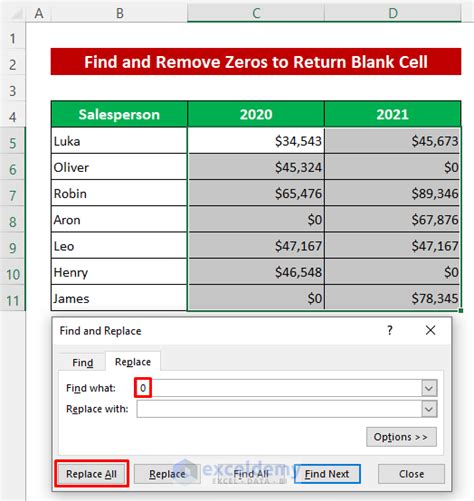Viewport: 474px width, 501px height.
Task: Select column A header
Action: click(39, 13)
